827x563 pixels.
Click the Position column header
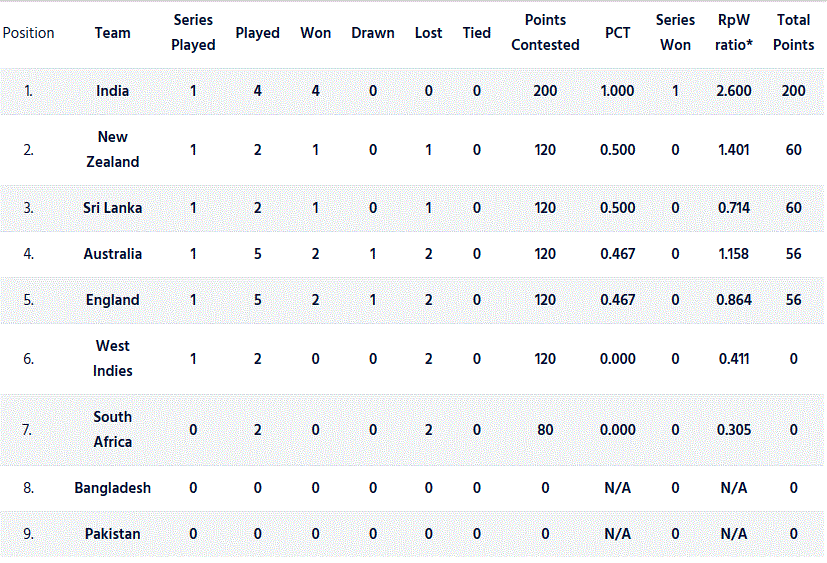(x=28, y=33)
